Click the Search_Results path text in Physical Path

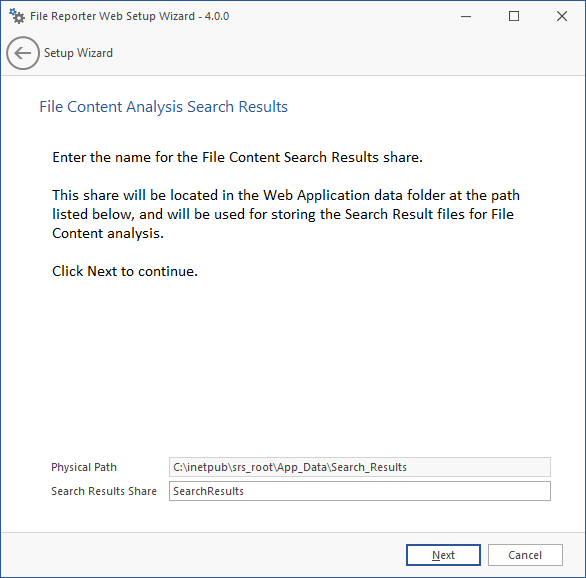(369, 467)
